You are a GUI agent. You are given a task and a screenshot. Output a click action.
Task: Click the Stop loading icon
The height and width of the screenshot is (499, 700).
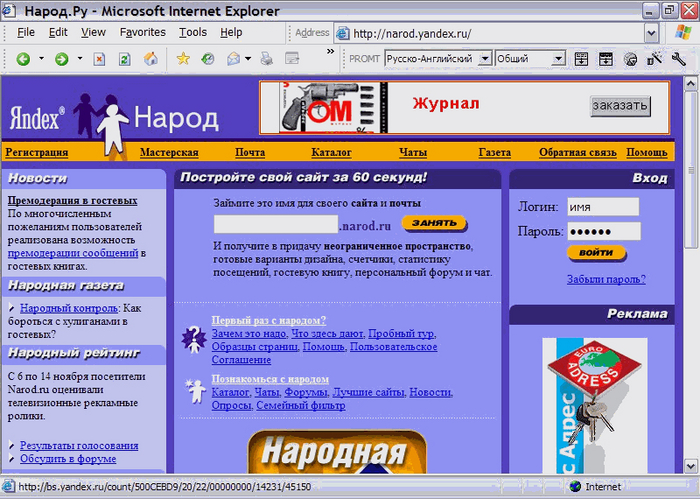click(99, 59)
